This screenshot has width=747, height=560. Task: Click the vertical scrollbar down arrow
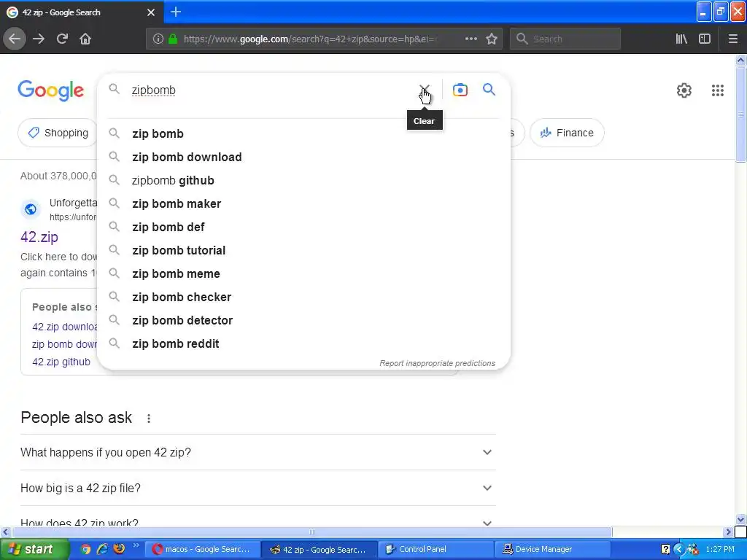tap(741, 519)
